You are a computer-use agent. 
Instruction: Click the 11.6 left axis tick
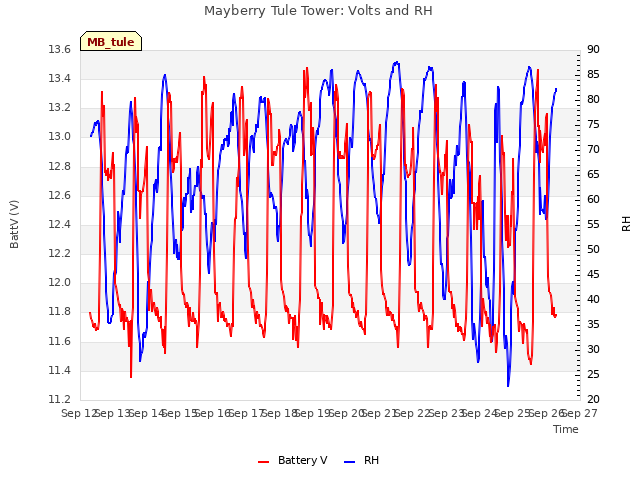[x=60, y=341]
